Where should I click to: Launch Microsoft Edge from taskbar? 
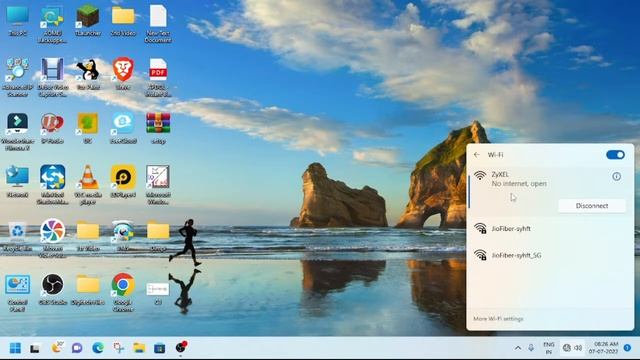[x=98, y=348]
